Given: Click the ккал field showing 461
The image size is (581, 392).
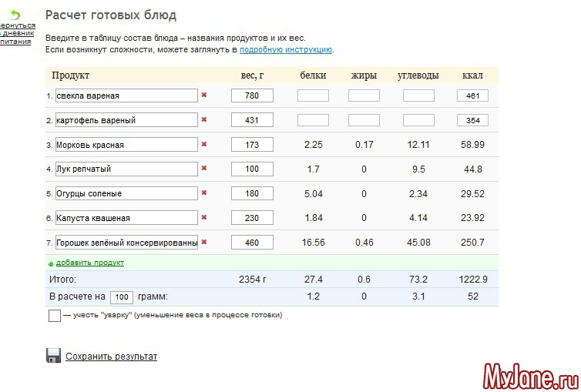Looking at the screenshot, I should [x=472, y=95].
